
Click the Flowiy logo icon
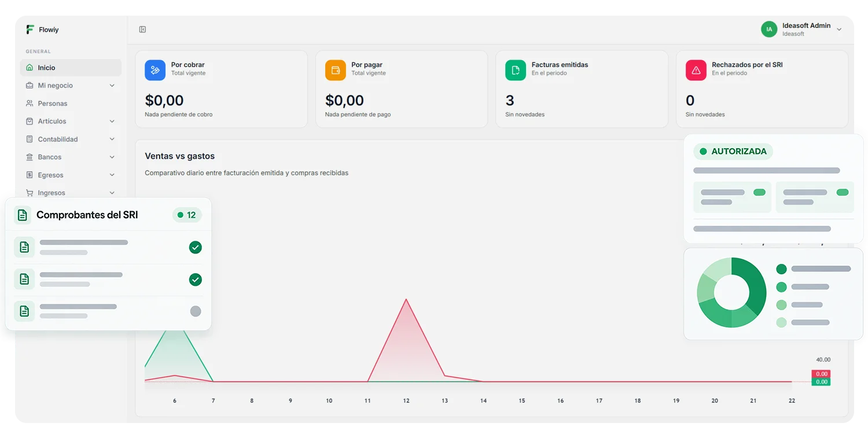pos(30,30)
